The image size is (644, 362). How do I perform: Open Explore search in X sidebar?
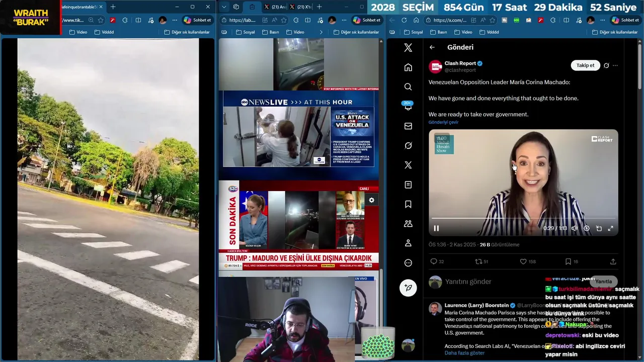tap(408, 87)
